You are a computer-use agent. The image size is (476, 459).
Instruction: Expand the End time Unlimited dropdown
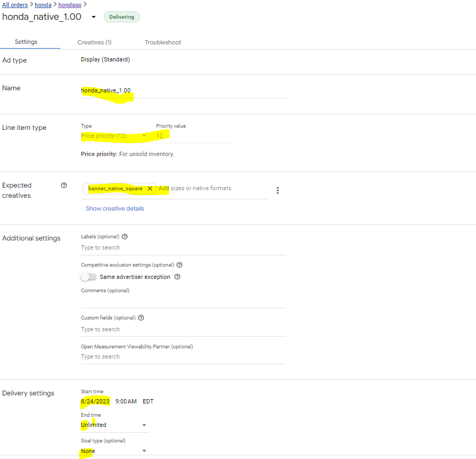pyautogui.click(x=144, y=425)
